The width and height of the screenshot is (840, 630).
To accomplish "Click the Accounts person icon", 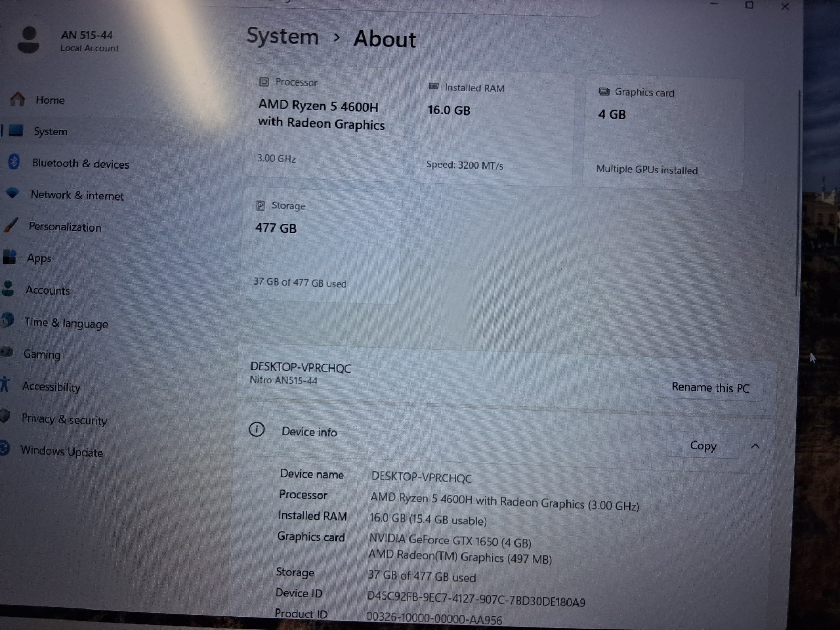I will click(8, 288).
